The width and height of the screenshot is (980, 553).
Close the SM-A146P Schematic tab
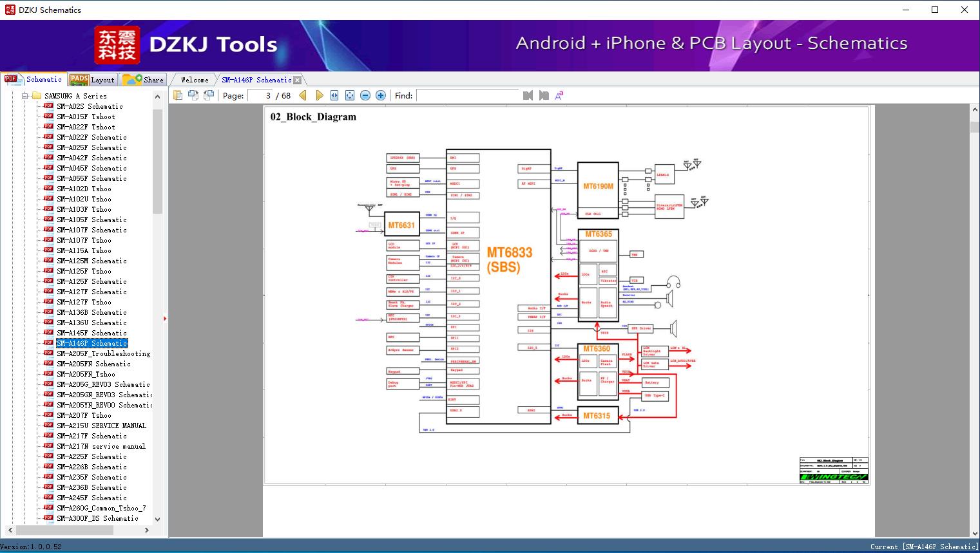click(298, 80)
